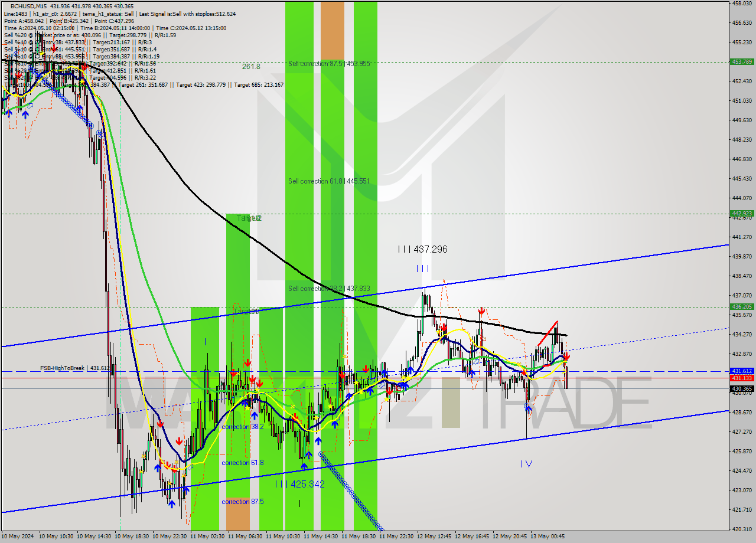
Task: Click the green 442.923 price tag
Action: point(742,213)
